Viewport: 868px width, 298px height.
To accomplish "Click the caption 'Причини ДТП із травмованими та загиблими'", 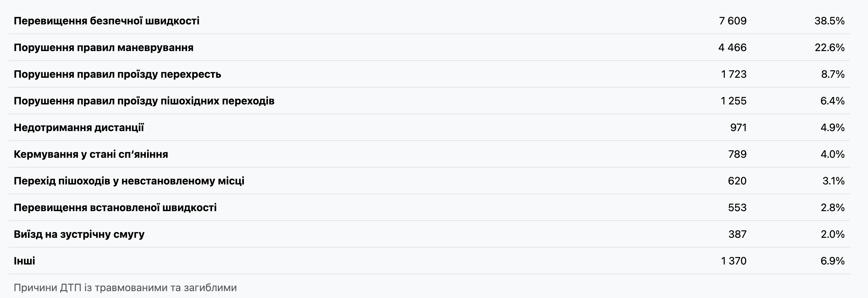I will pos(125,288).
